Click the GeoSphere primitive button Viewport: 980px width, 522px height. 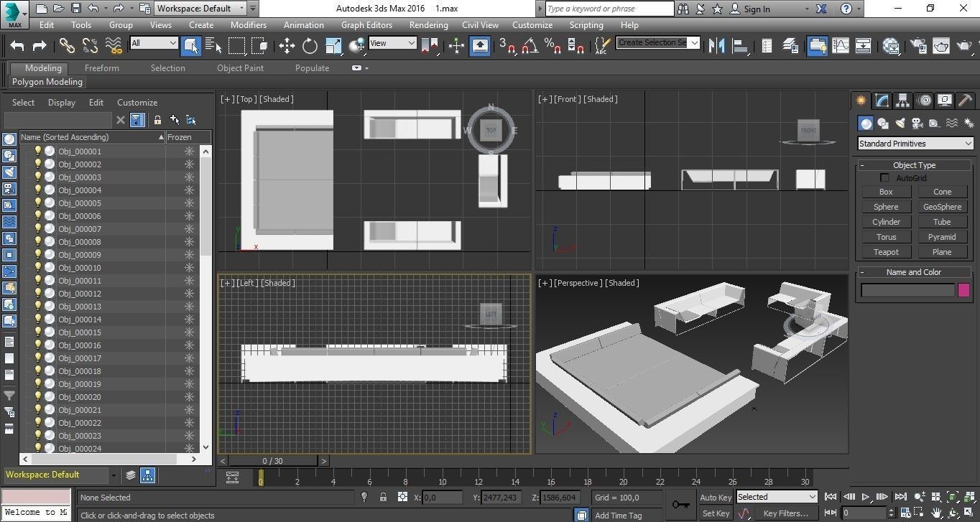point(942,207)
